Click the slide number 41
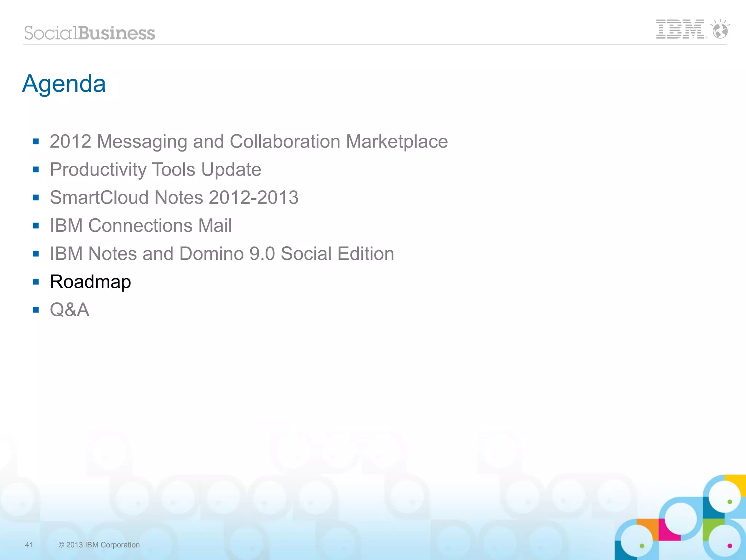746x560 pixels. pyautogui.click(x=29, y=545)
